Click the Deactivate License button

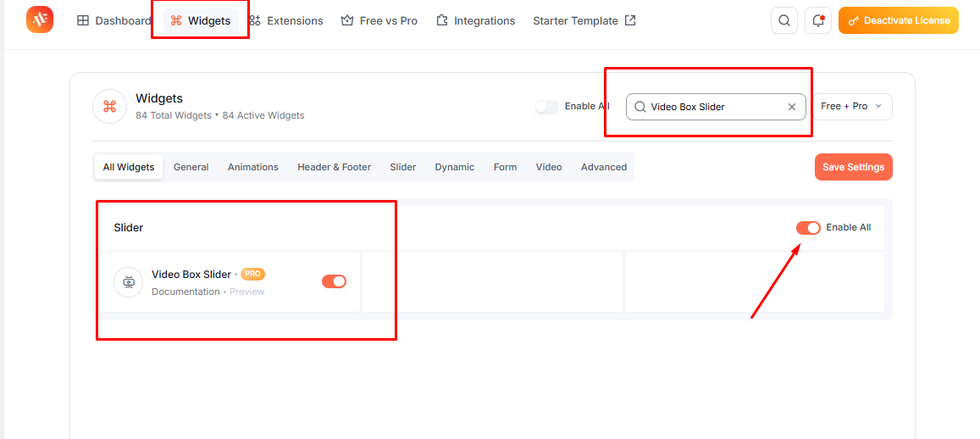click(x=898, y=20)
